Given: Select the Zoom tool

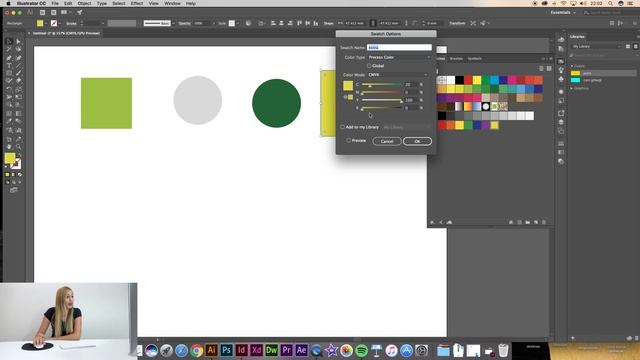Looking at the screenshot, I should point(18,147).
